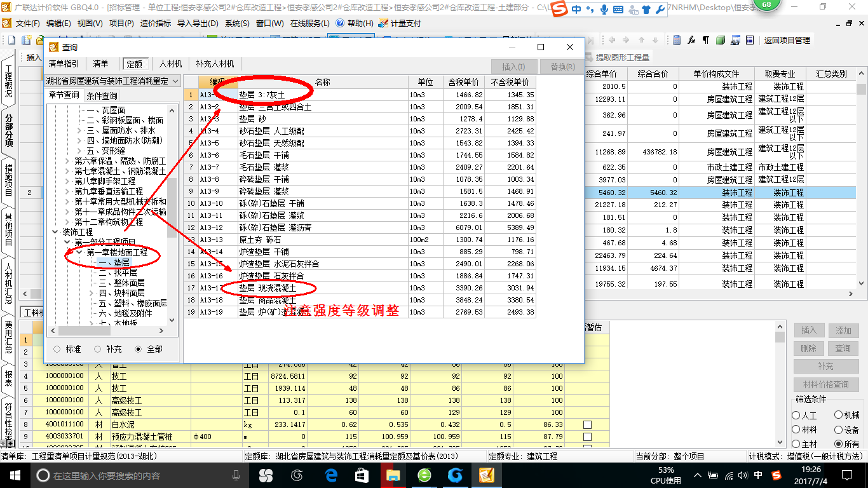Open File Explorer from the taskbar
This screenshot has height=488, width=868.
pyautogui.click(x=393, y=475)
